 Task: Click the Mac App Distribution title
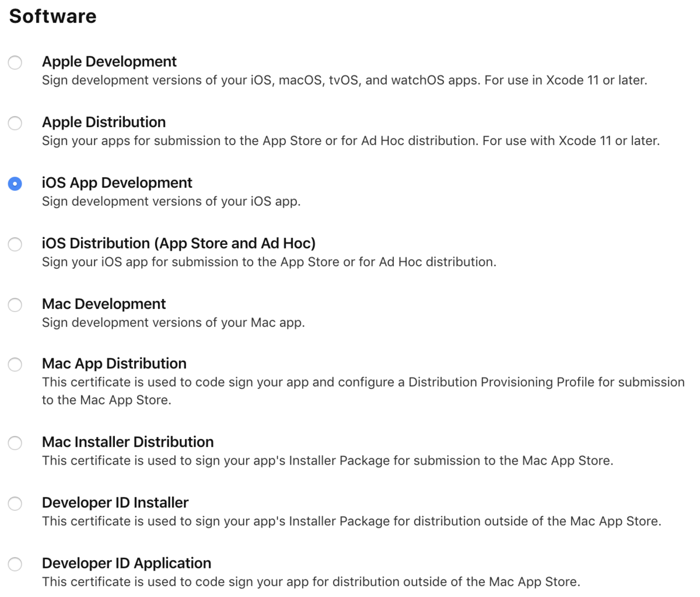coord(114,364)
